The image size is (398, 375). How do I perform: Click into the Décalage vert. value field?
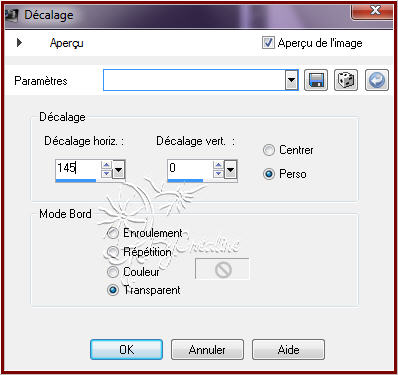190,168
